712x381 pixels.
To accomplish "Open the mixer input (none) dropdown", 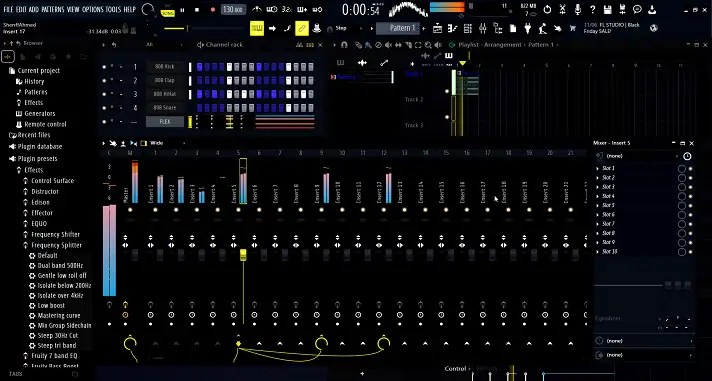I will tap(638, 156).
